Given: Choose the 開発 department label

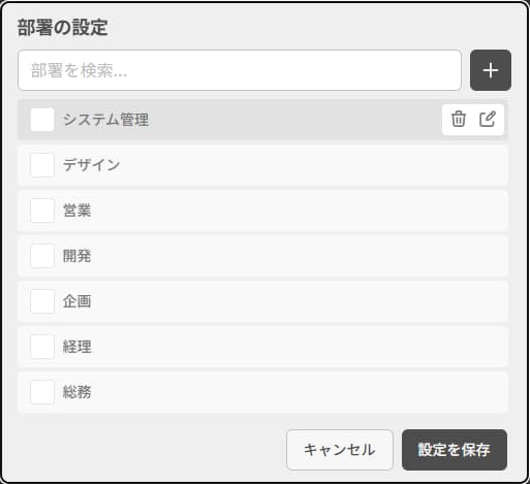Looking at the screenshot, I should point(77,256).
